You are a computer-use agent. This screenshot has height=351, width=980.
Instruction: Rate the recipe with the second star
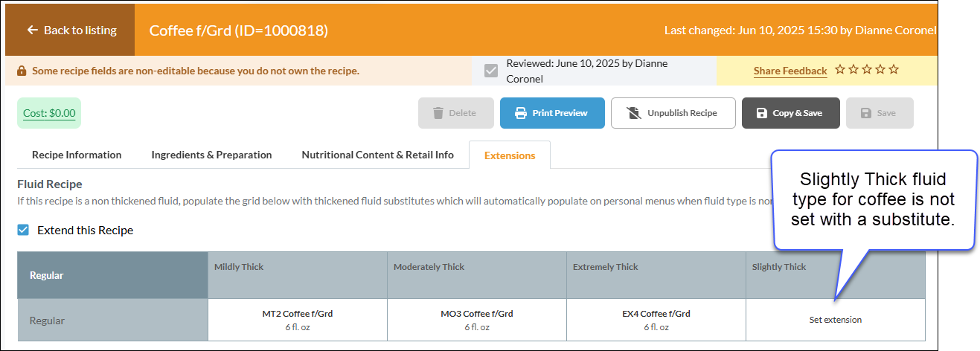(x=854, y=70)
